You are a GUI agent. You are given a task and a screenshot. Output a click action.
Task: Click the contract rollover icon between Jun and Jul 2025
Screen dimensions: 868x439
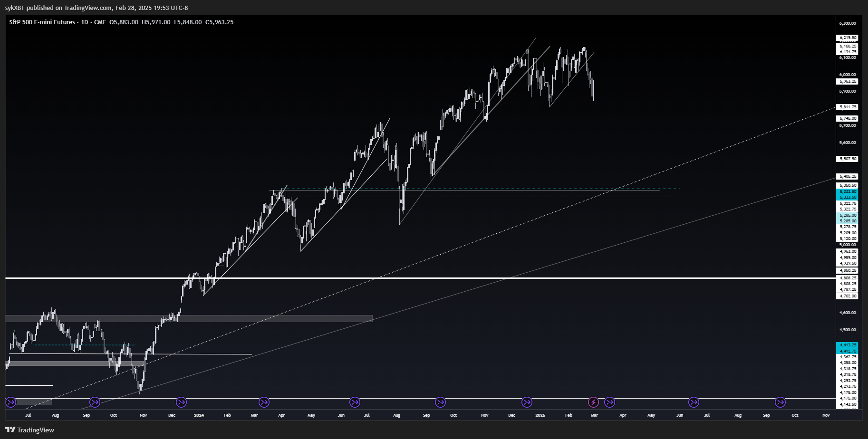click(694, 402)
